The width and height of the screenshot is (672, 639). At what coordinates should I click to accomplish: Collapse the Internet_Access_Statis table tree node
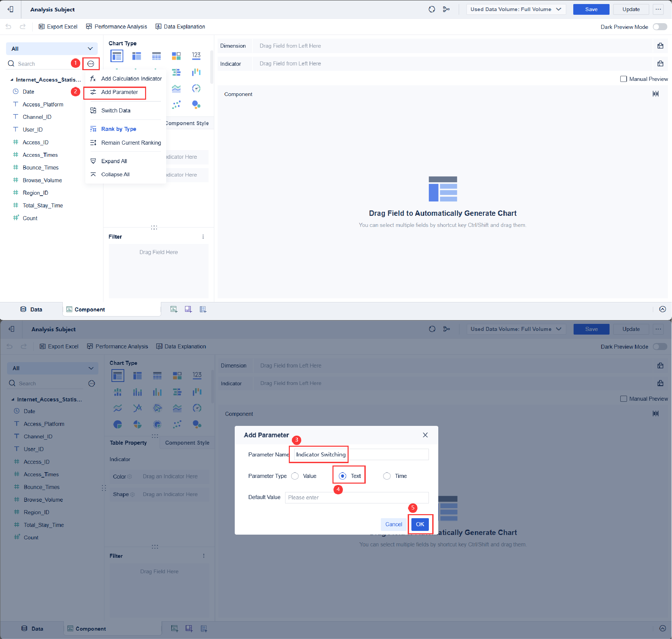click(12, 80)
